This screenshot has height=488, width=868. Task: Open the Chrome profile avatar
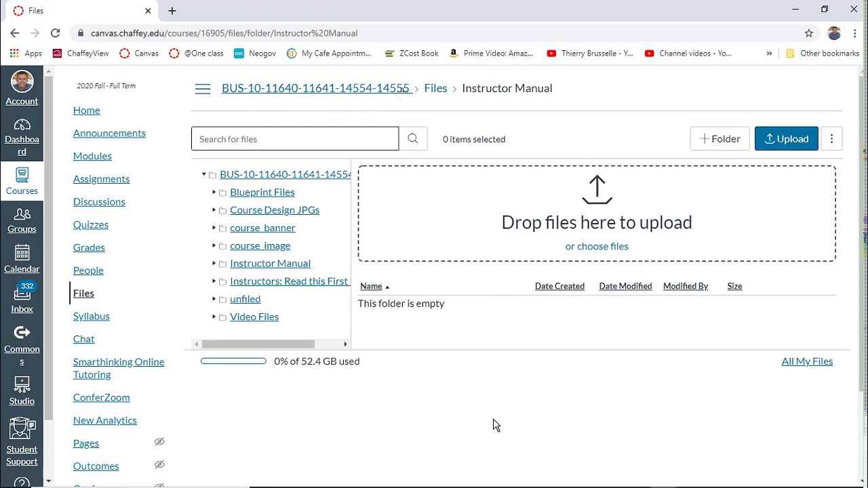tap(834, 33)
